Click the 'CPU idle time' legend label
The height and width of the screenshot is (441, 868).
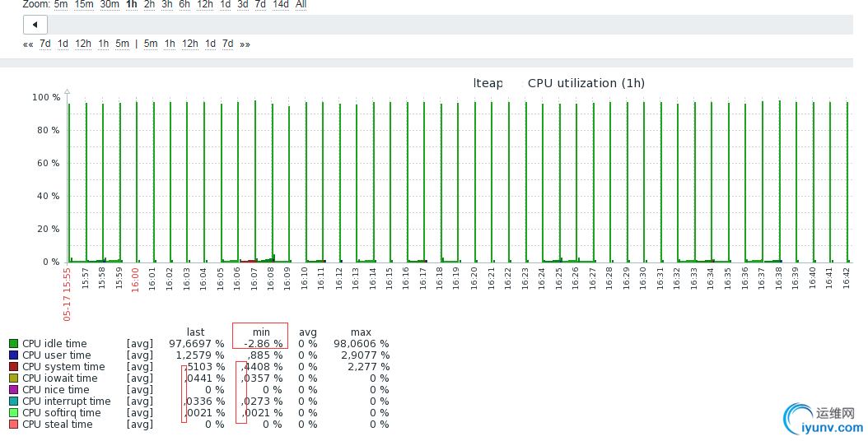click(x=54, y=344)
